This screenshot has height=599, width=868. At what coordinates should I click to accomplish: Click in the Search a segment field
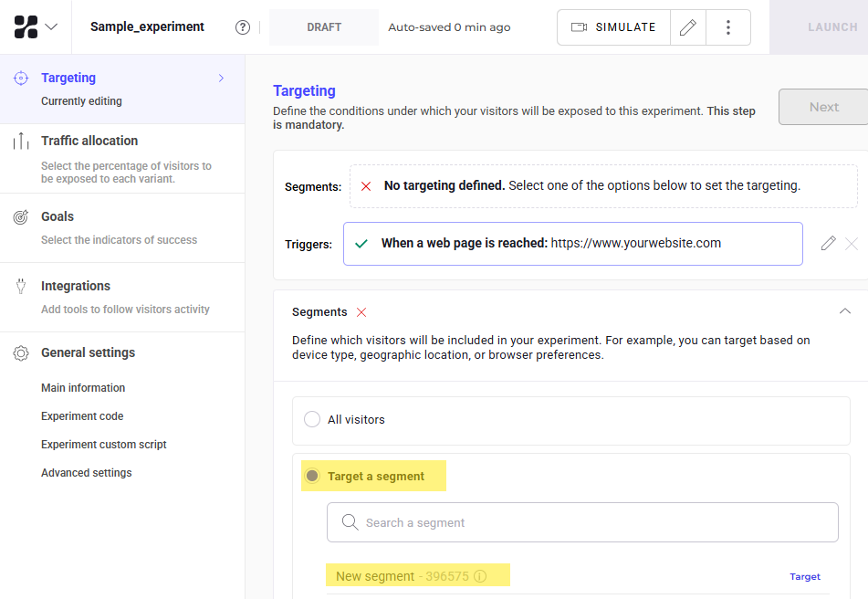click(582, 522)
